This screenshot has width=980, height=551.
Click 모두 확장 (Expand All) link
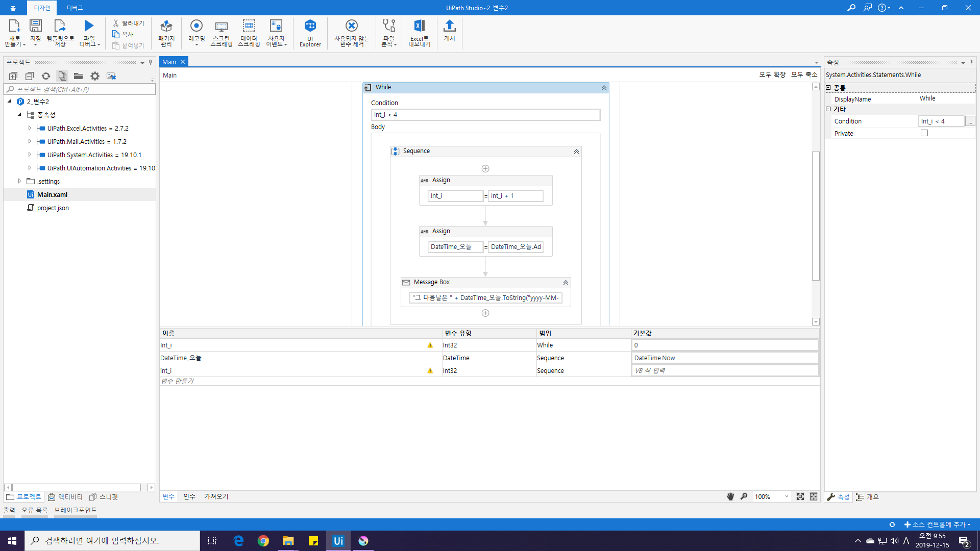pos(772,74)
